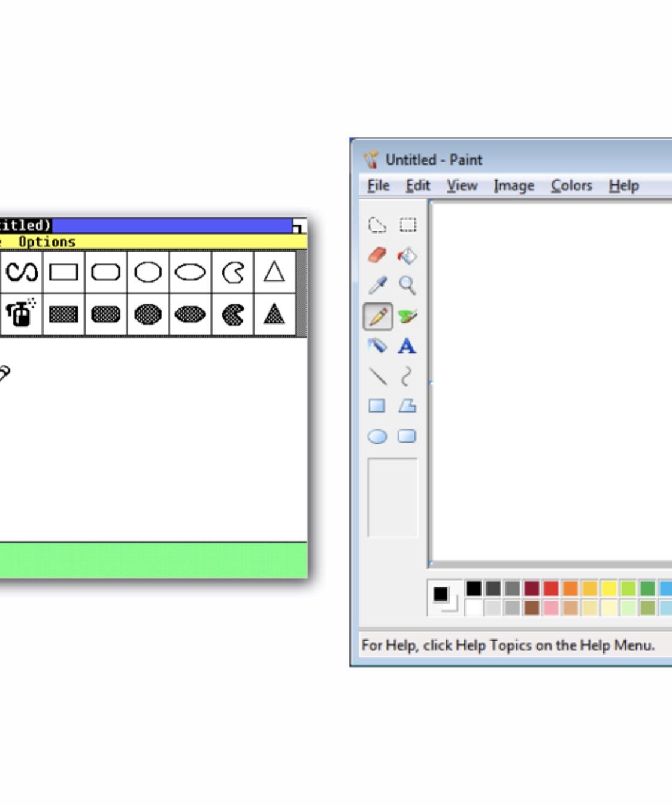Select the filled rectangle shape tool
Screen dimensions: 672x806
[x=63, y=314]
